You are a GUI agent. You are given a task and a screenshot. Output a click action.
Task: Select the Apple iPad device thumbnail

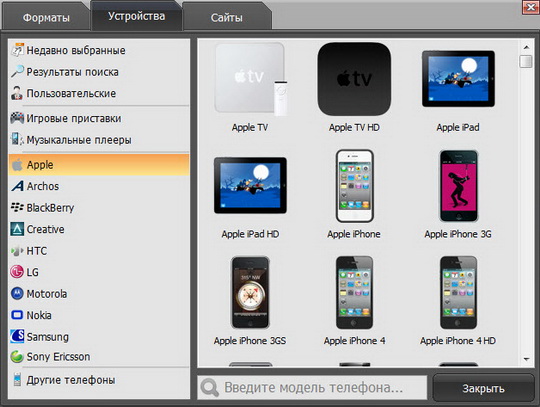pyautogui.click(x=458, y=79)
